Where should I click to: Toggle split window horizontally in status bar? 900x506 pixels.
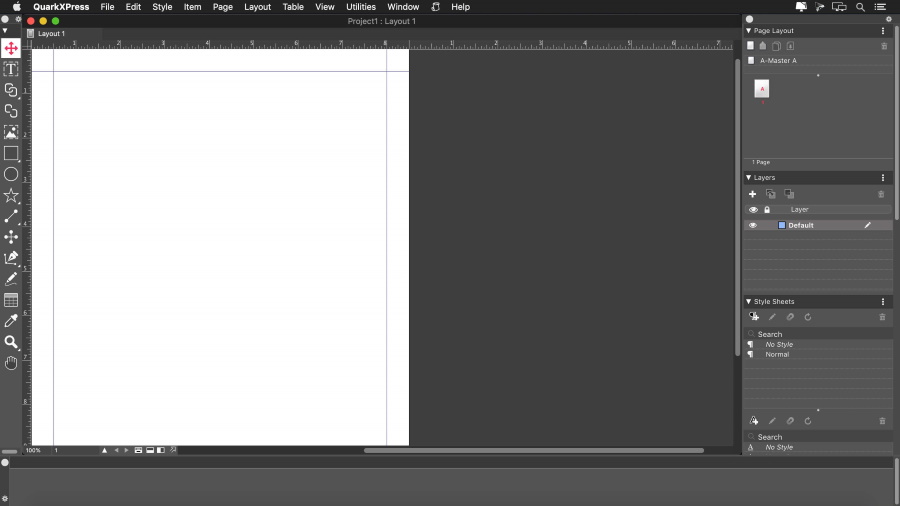pyautogui.click(x=150, y=450)
